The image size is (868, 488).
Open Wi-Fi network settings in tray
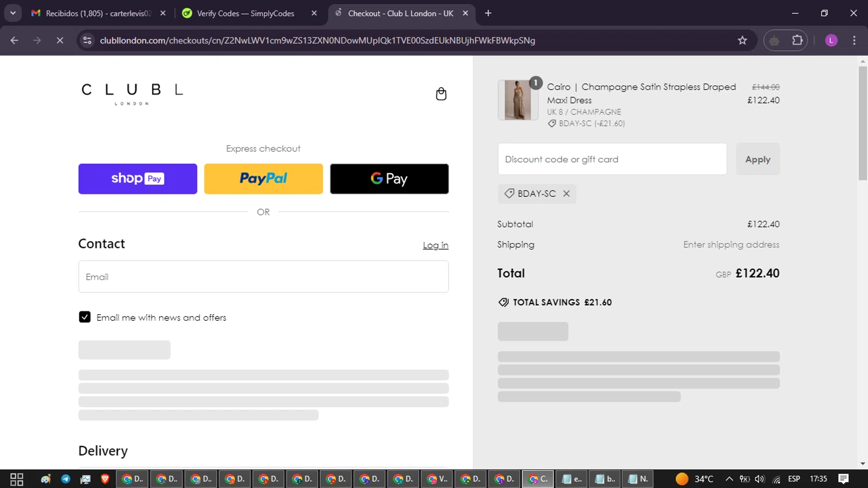(x=776, y=479)
